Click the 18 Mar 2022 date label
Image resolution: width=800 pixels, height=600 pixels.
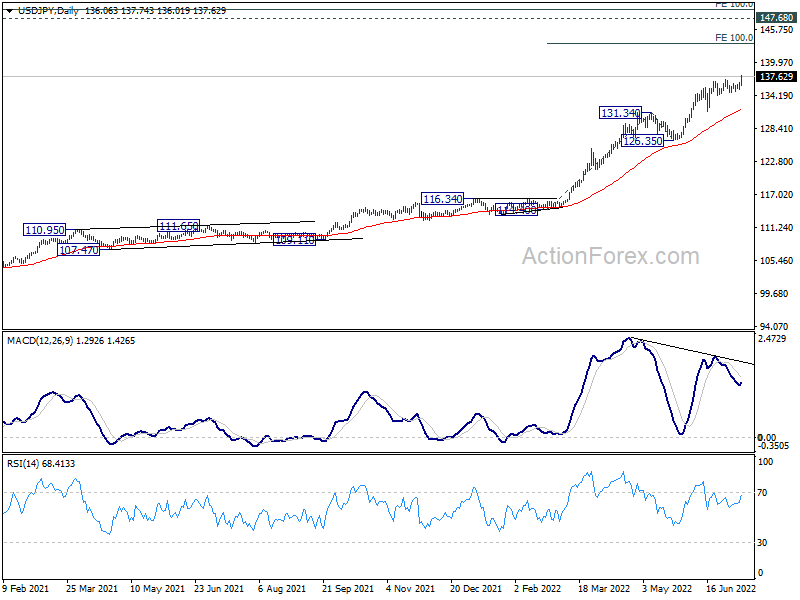pos(604,589)
